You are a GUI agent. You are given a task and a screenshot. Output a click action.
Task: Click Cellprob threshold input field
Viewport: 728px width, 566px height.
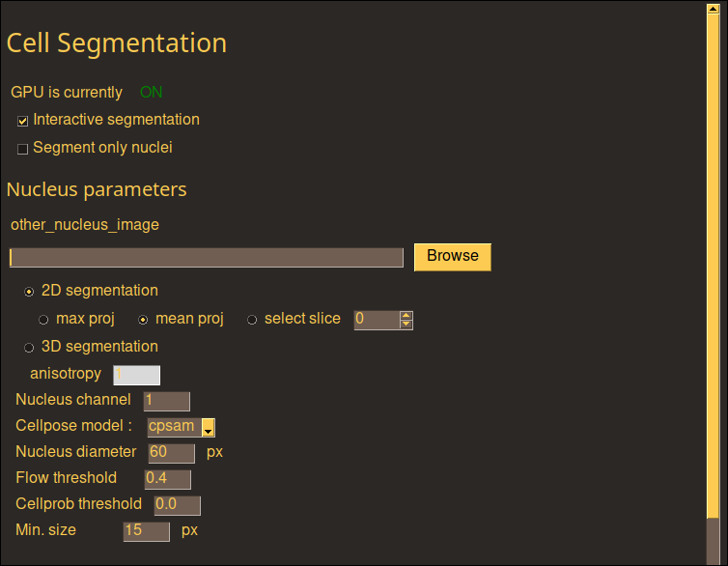click(178, 505)
